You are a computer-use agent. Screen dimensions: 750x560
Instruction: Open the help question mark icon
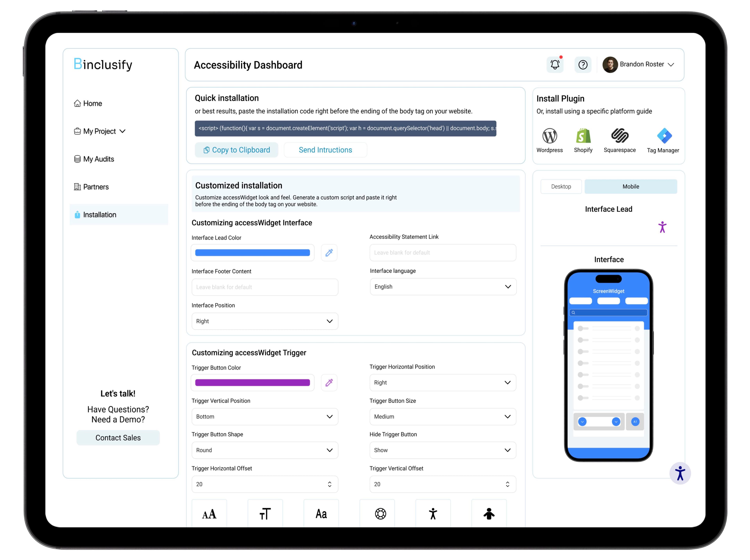583,64
